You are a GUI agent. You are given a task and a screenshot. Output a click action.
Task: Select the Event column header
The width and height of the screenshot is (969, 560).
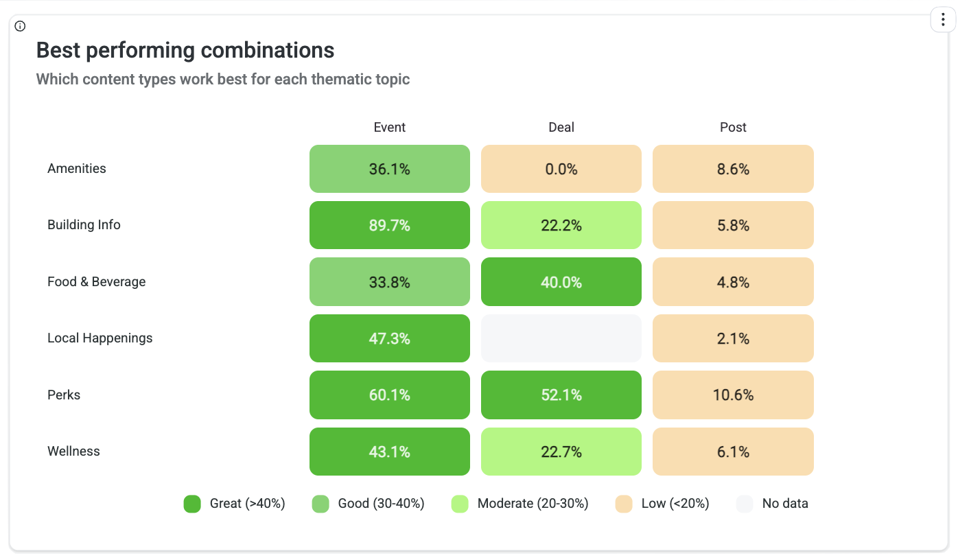tap(389, 128)
